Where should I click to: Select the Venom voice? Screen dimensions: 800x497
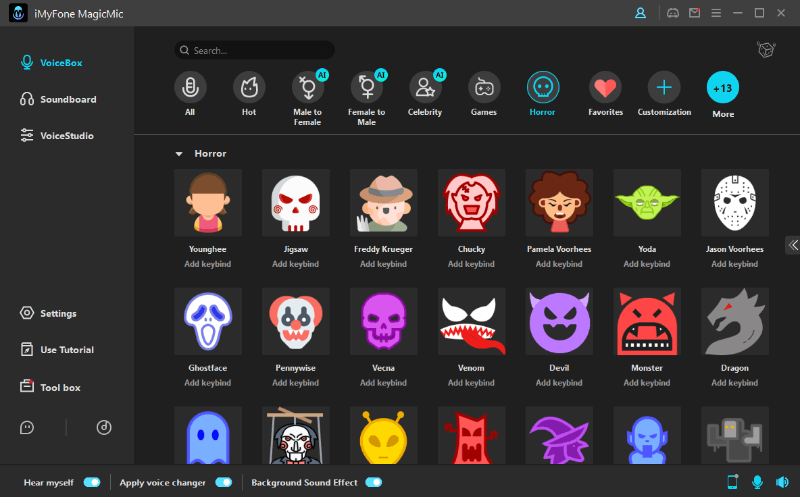point(471,321)
